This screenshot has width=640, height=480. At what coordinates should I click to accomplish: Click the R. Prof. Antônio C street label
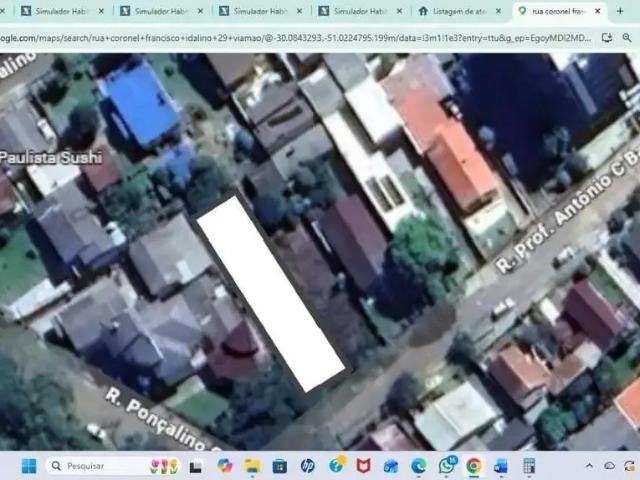569,211
